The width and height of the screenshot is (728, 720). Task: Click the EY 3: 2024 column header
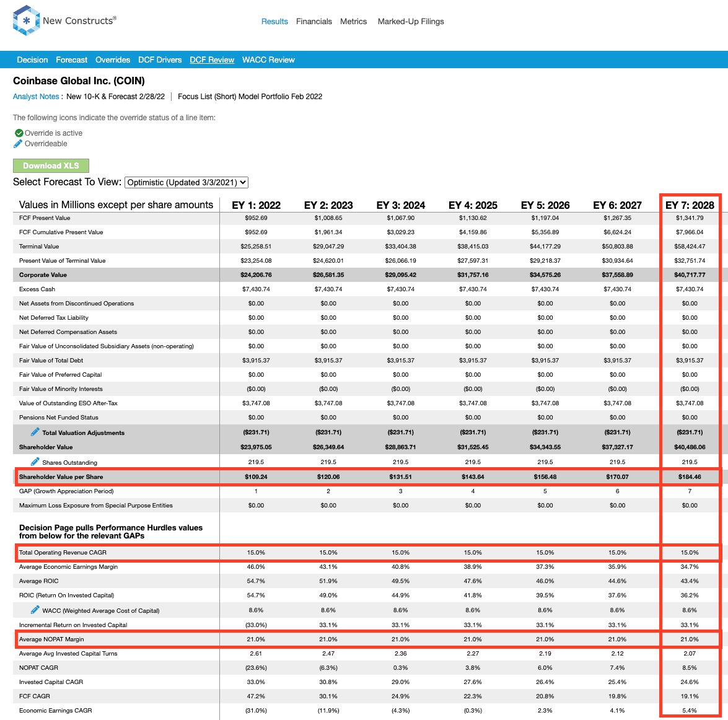coord(401,205)
